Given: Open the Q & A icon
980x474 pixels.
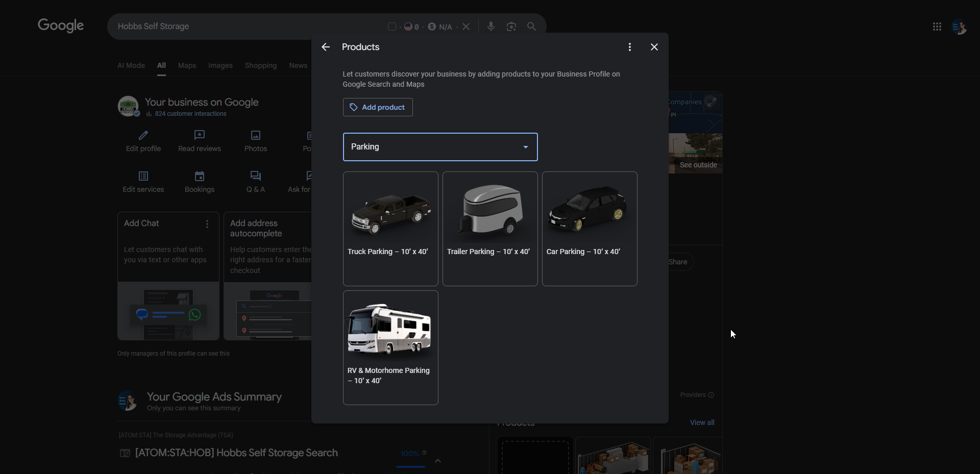Looking at the screenshot, I should (x=256, y=176).
